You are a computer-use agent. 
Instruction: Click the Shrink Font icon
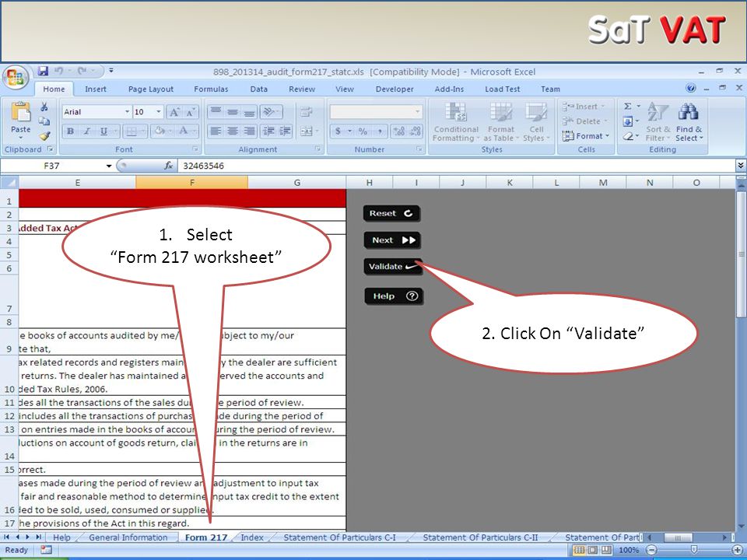[190, 112]
